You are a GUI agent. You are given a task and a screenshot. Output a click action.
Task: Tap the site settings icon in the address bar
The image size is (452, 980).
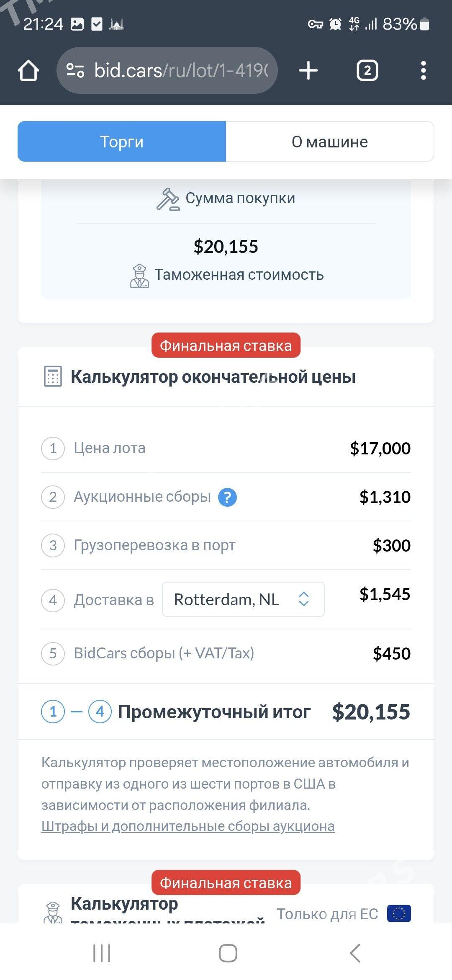(75, 70)
